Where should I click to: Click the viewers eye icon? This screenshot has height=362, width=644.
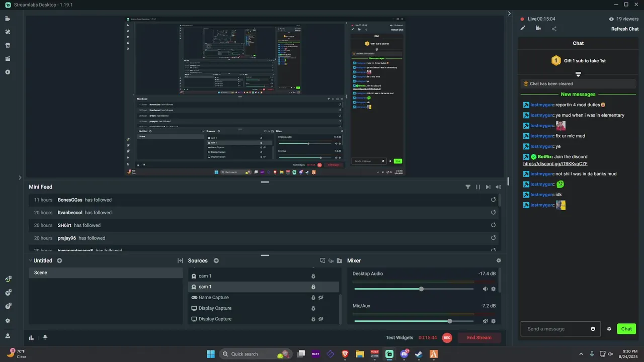click(611, 19)
